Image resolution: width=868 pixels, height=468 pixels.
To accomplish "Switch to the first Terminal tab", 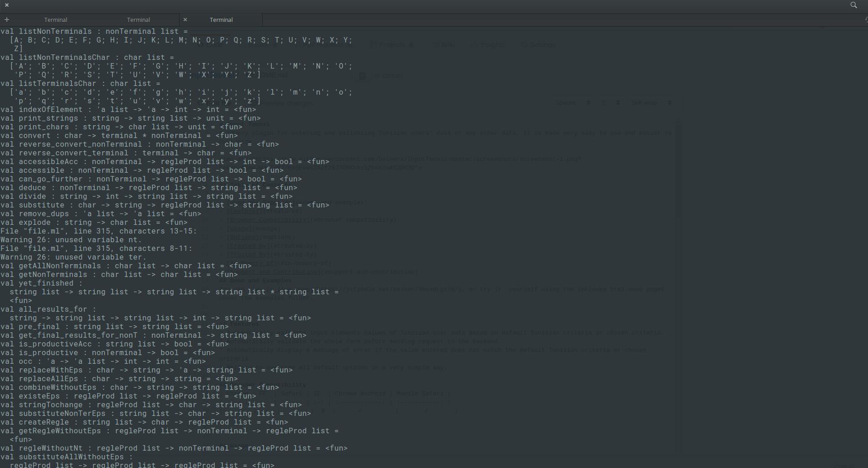I will point(56,20).
